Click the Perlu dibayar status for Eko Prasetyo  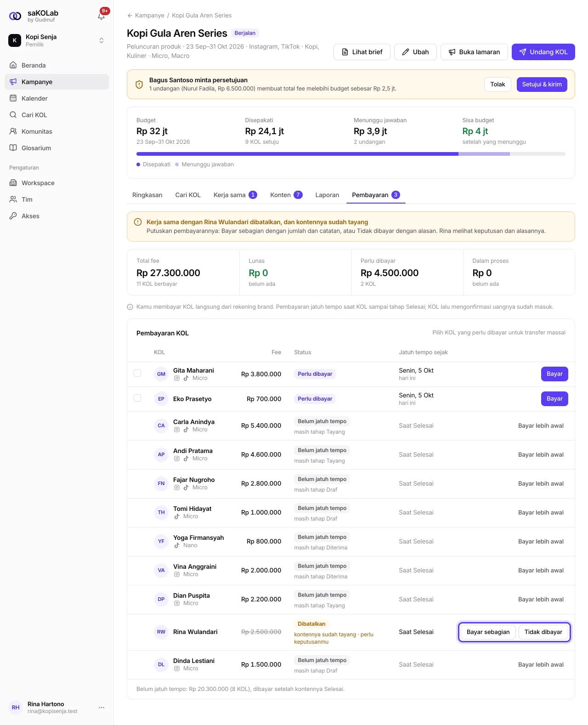(315, 399)
